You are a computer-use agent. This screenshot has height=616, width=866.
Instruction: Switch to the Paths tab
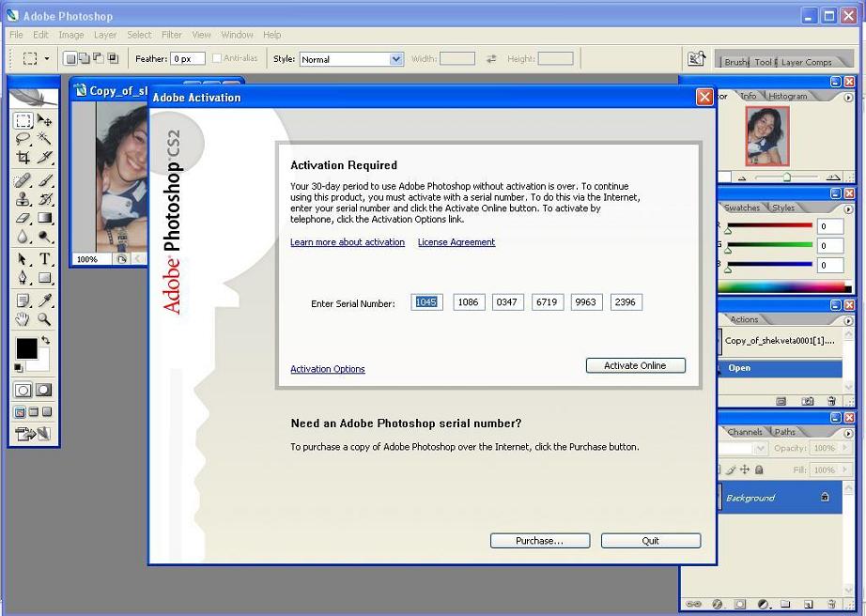785,432
